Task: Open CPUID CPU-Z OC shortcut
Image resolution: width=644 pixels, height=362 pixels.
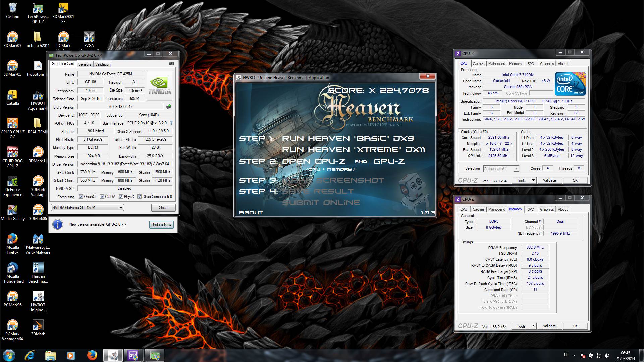Action: [12, 128]
